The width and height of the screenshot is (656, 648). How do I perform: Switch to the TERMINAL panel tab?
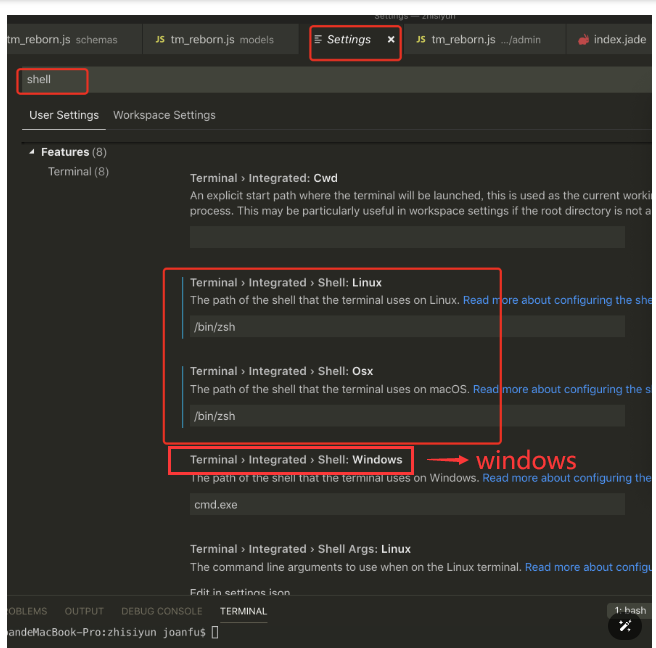[243, 611]
